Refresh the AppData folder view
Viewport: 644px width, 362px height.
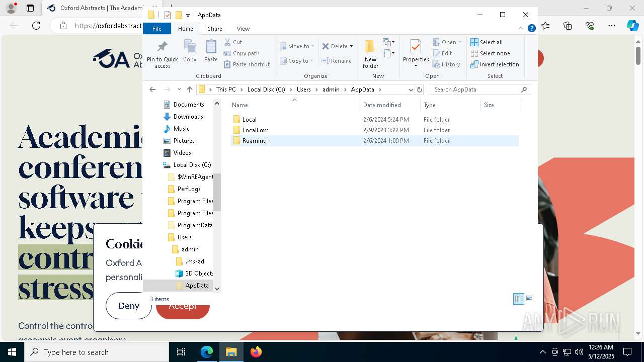pyautogui.click(x=420, y=89)
